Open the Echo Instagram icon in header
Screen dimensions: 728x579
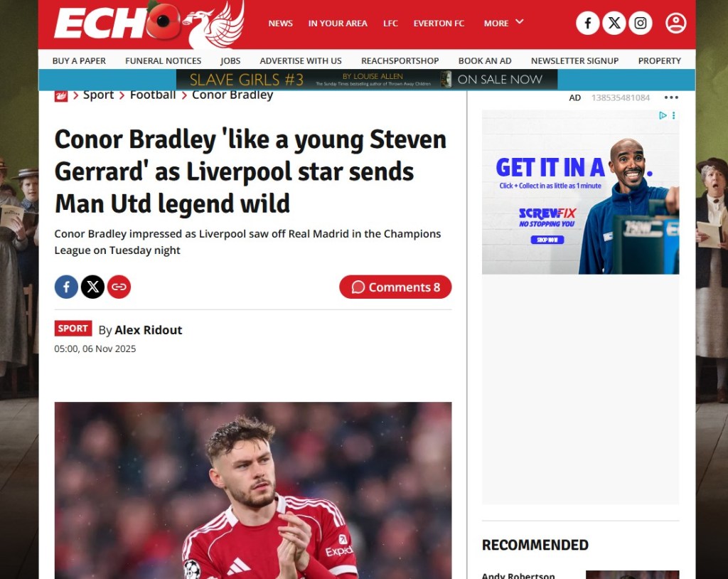tap(641, 23)
